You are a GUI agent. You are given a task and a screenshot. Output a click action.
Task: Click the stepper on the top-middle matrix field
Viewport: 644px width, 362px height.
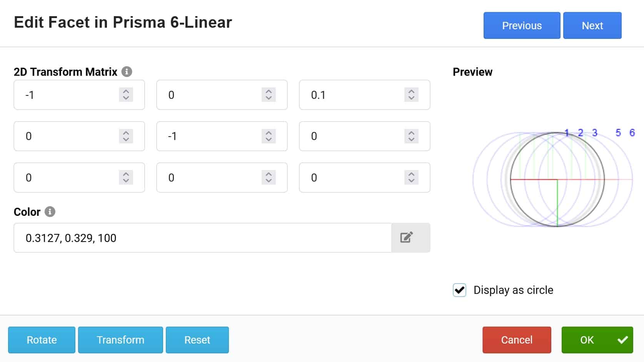(269, 95)
